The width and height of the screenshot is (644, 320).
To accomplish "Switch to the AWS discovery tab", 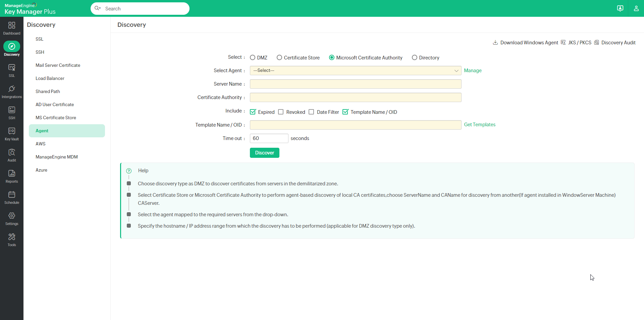I will coord(41,144).
